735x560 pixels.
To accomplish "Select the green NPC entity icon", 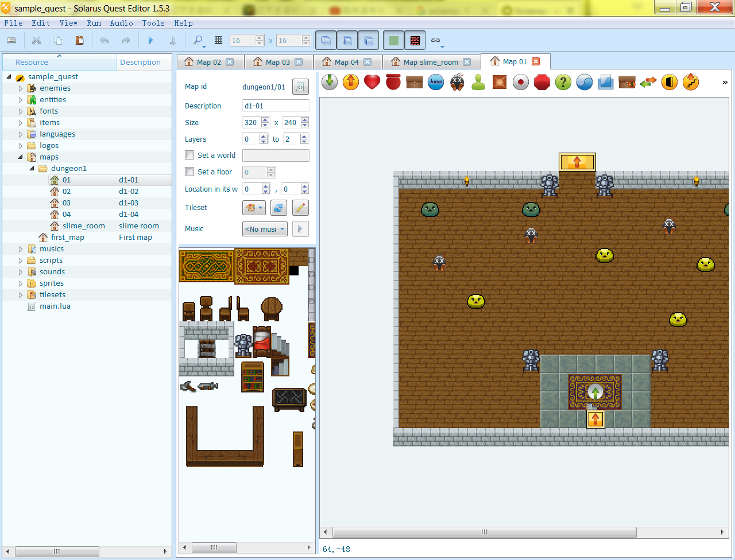I will tap(478, 82).
